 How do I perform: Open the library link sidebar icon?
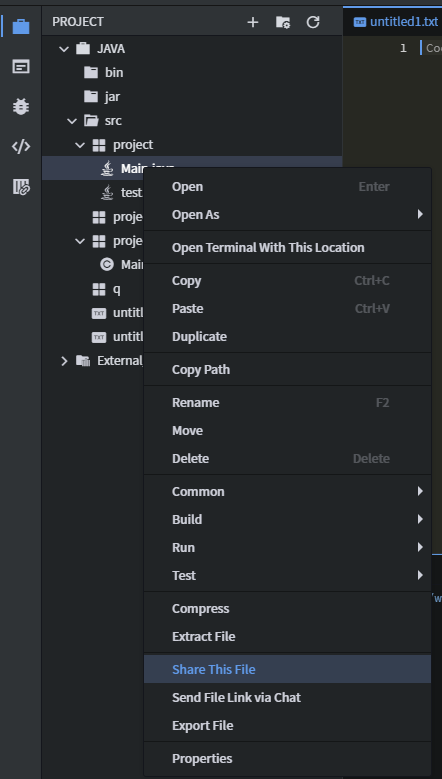click(21, 187)
